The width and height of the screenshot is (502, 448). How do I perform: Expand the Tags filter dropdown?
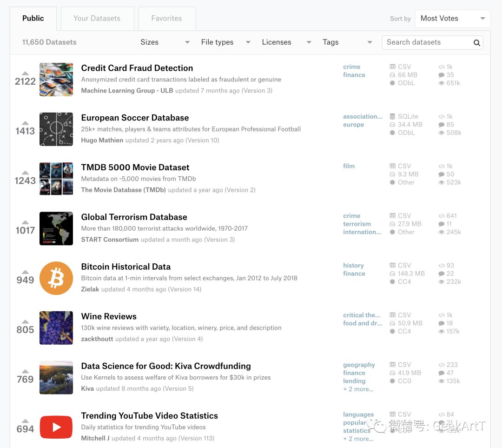(347, 42)
